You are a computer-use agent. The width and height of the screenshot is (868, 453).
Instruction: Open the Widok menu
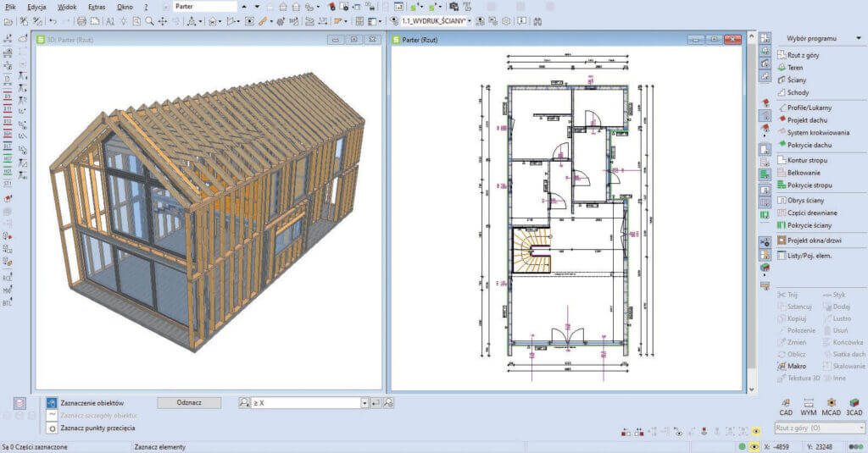[67, 7]
